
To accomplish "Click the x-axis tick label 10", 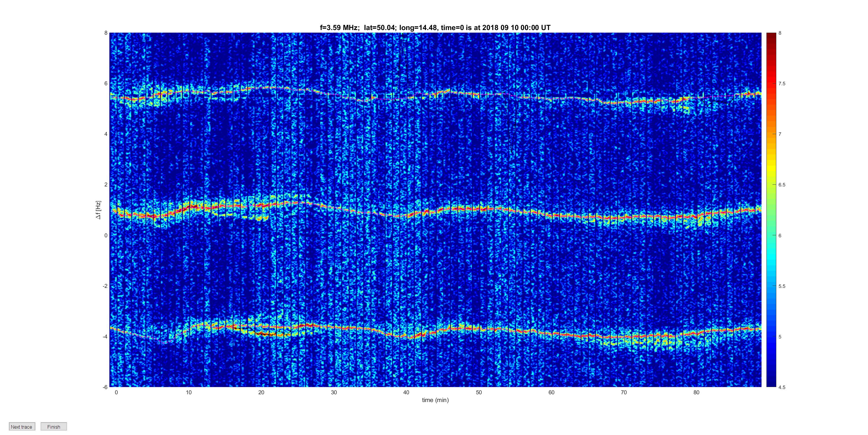I will (189, 392).
